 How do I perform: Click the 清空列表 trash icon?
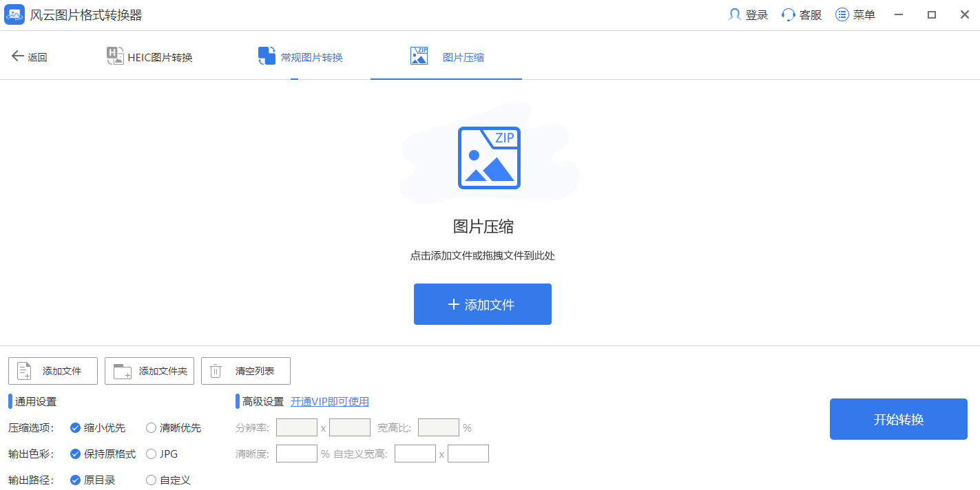tap(214, 371)
